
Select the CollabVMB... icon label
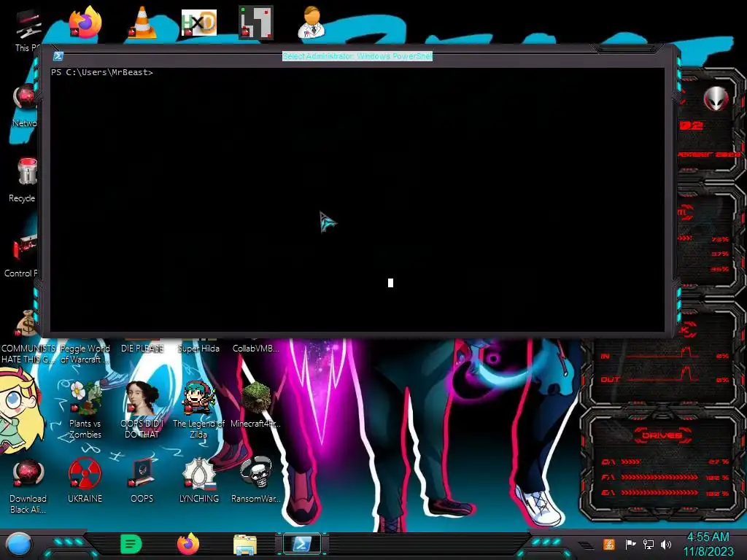click(x=256, y=349)
